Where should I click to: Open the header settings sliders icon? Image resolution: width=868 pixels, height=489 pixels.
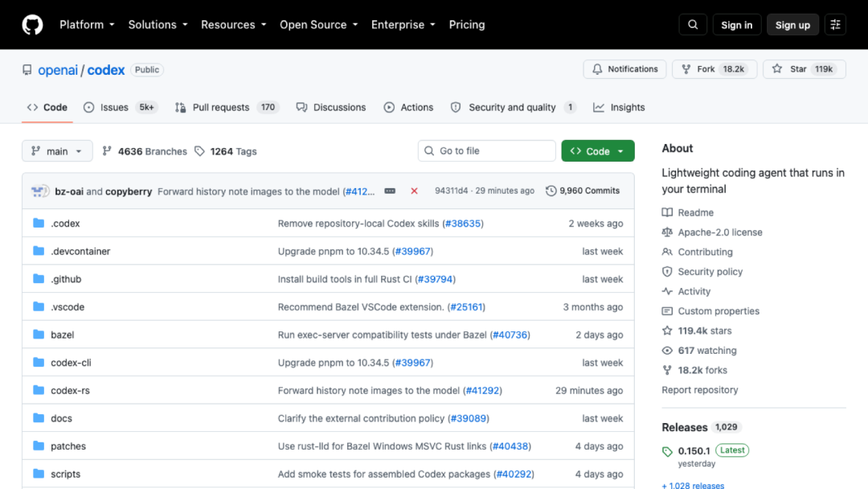pyautogui.click(x=835, y=25)
